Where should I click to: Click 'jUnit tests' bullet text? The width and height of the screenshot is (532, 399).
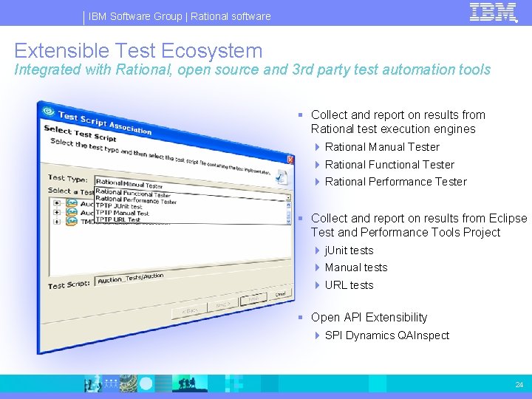349,250
